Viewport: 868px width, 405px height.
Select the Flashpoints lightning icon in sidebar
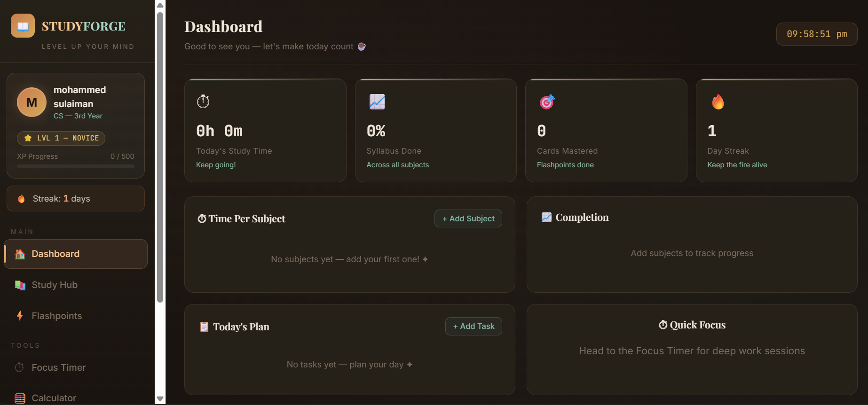click(x=20, y=316)
